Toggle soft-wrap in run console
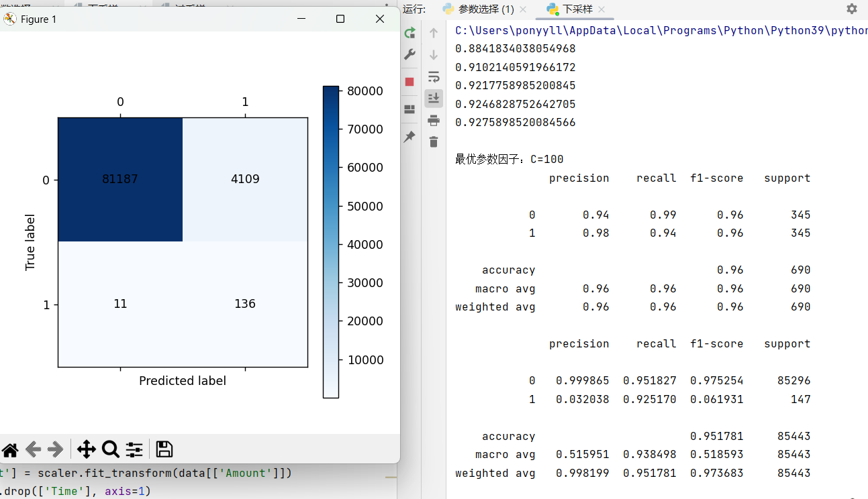Screen dimensions: 868x499 [434, 76]
